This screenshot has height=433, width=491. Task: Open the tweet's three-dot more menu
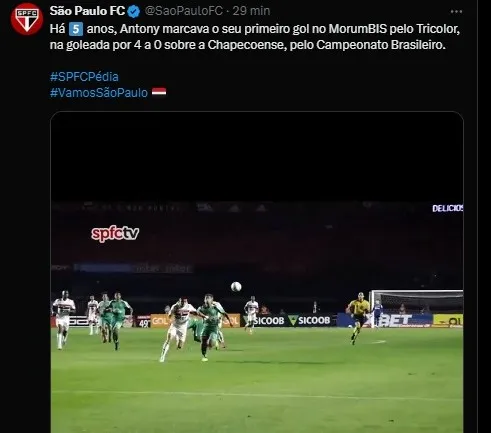(x=456, y=12)
